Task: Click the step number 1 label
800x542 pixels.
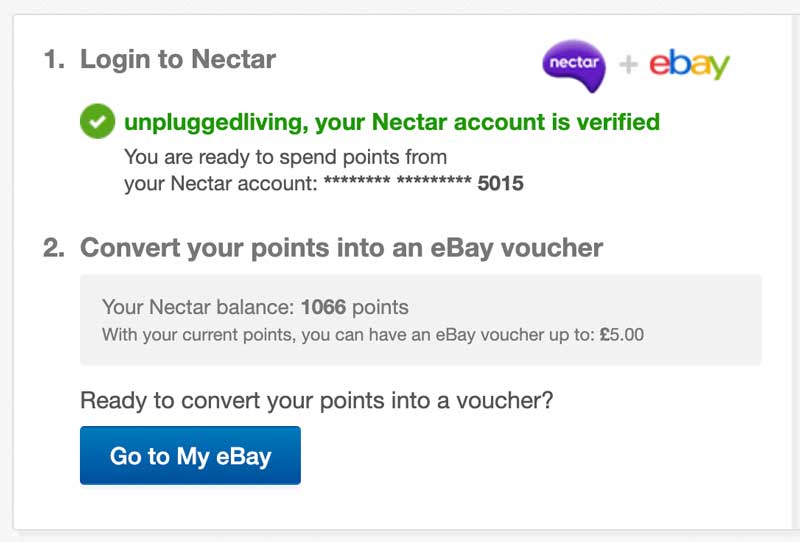Action: [53, 59]
